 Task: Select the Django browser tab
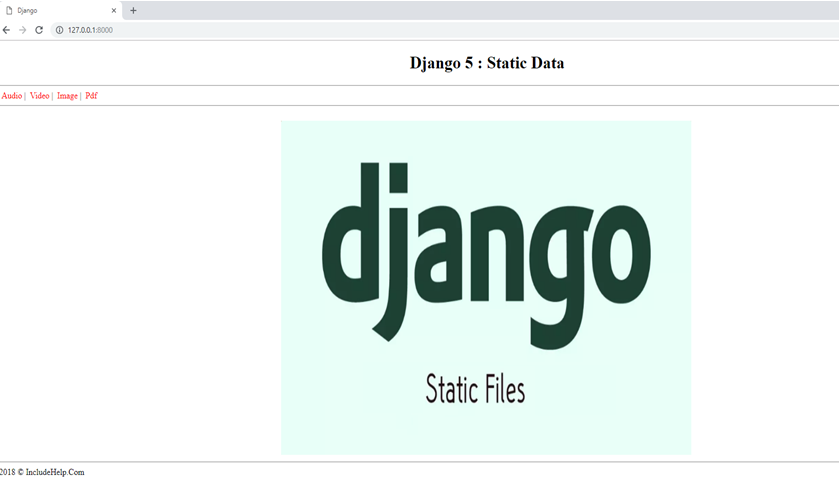click(x=61, y=10)
